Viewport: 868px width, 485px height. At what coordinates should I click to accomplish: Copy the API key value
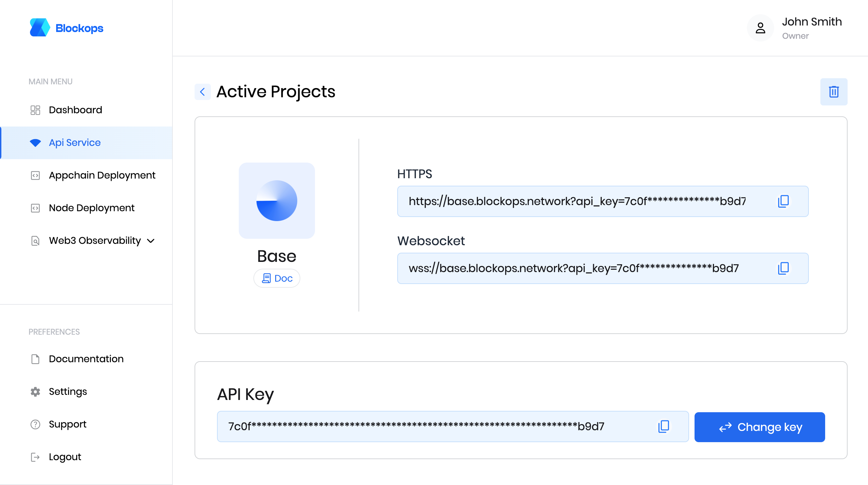(664, 427)
